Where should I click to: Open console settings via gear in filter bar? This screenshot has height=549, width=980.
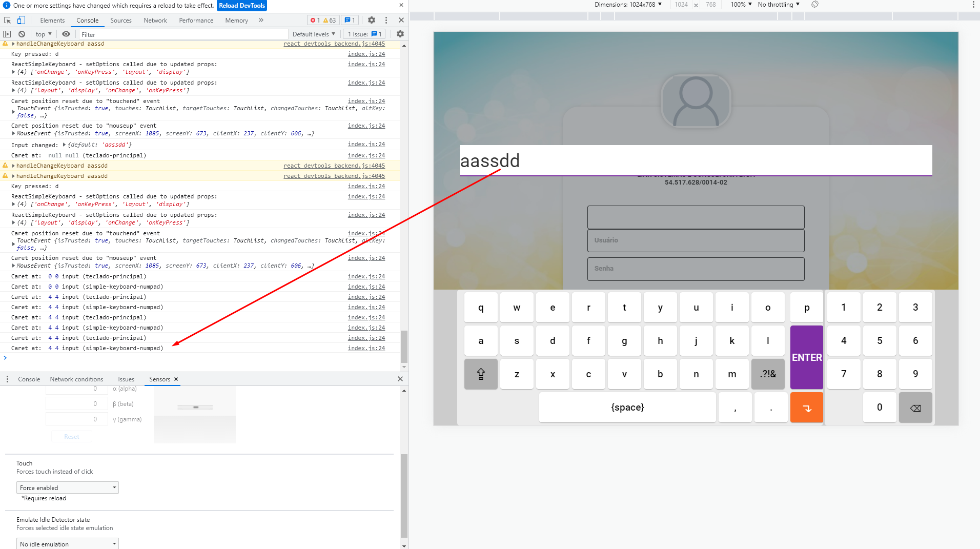coord(400,34)
